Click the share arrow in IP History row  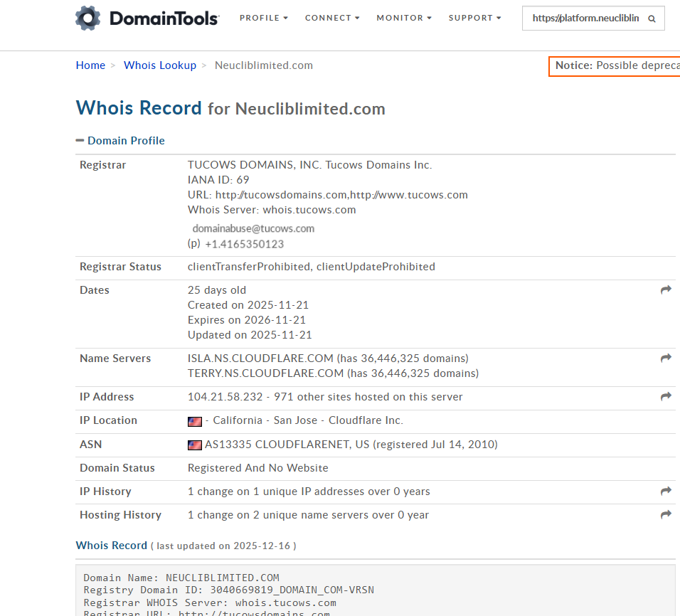coord(666,492)
